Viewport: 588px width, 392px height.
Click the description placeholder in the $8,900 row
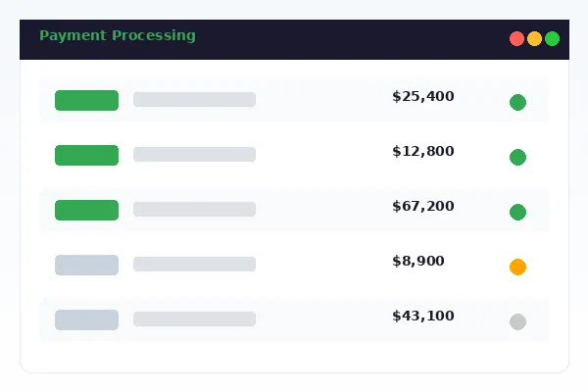pos(194,264)
